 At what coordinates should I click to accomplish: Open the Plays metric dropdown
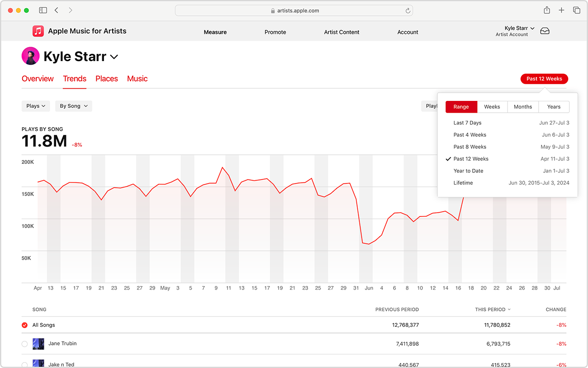click(36, 106)
